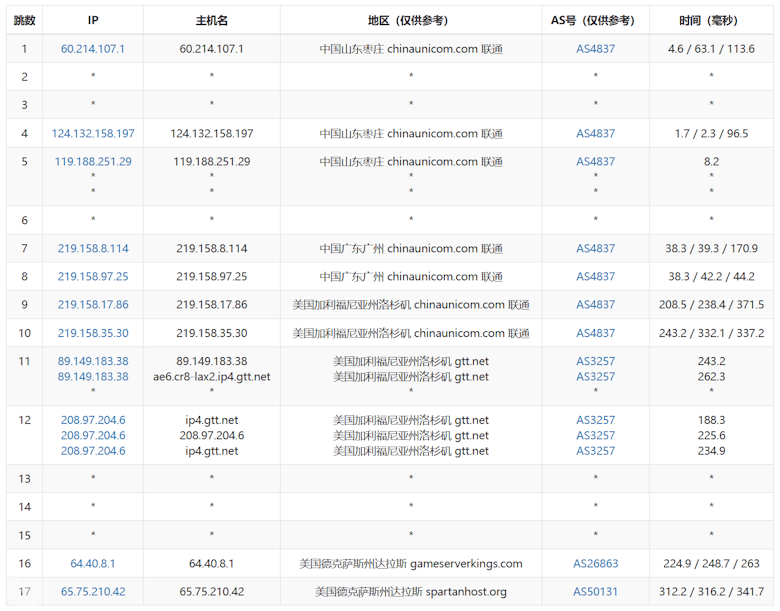The image size is (780, 611).
Task: Open IP link 64.40.8.1
Action: pyautogui.click(x=93, y=563)
